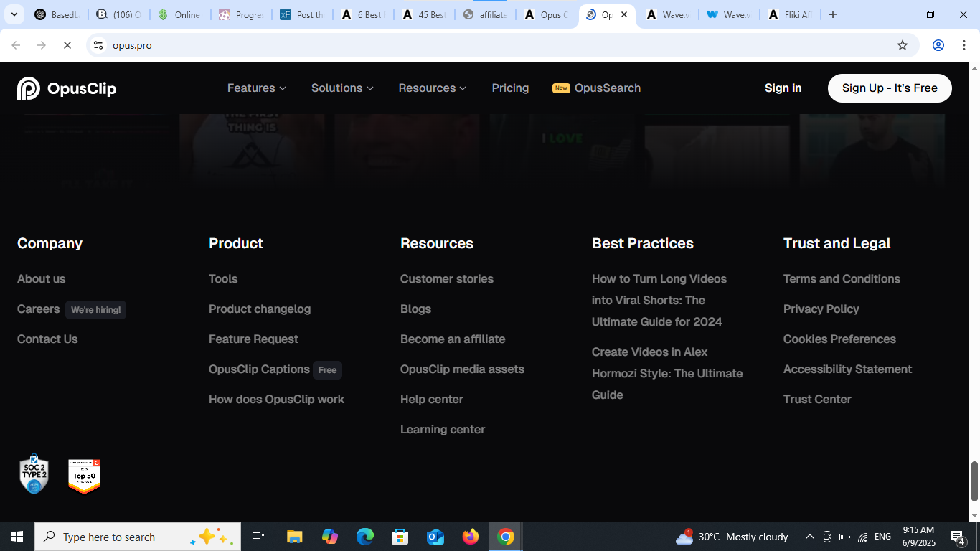Open Alex Hormozi Style guide link
The image size is (980, 551).
point(667,373)
